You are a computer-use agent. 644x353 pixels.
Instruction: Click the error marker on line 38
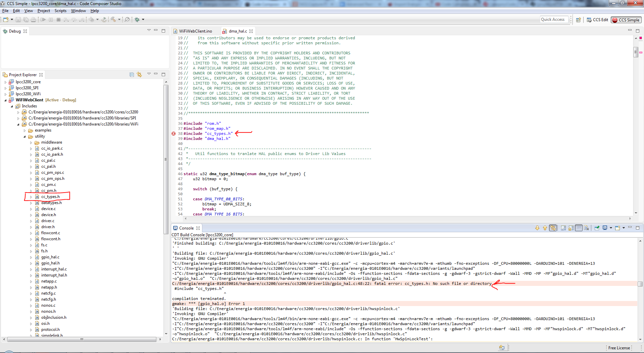(x=174, y=134)
